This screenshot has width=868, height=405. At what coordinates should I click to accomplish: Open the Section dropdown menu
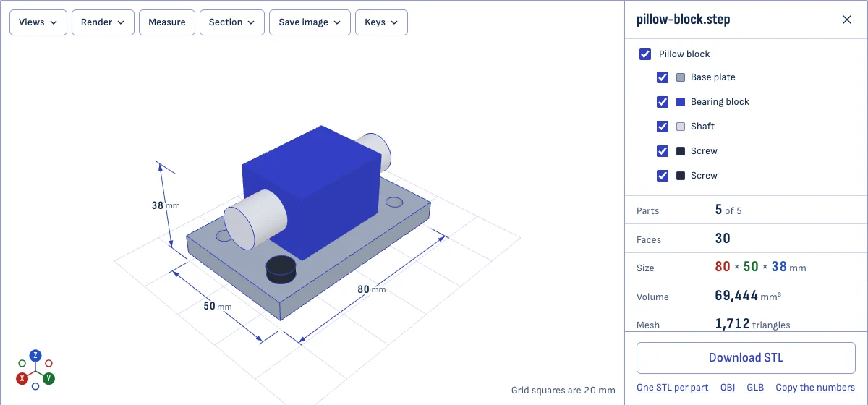point(231,22)
